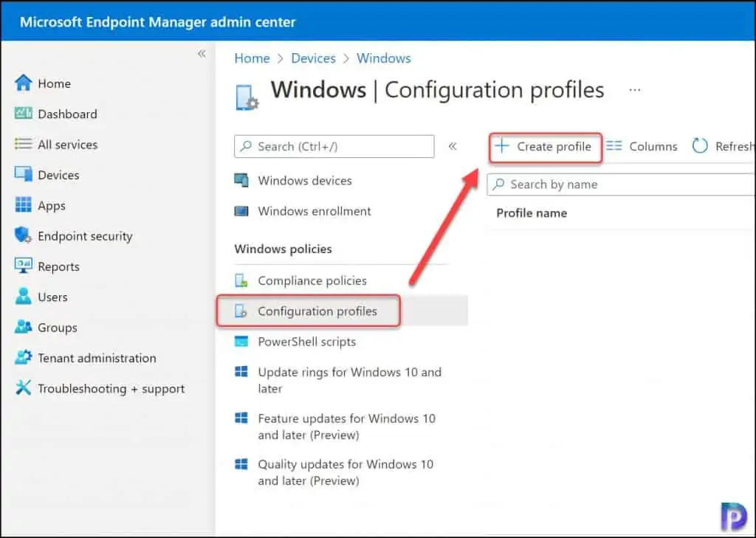Open the Home breadcrumb link

pos(252,58)
